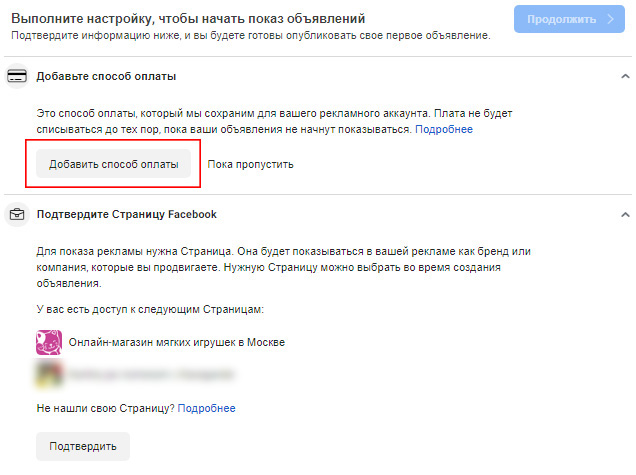Viewport: 636px width, 475px height.
Task: Choose Пока пропустить to skip payment
Action: click(250, 164)
